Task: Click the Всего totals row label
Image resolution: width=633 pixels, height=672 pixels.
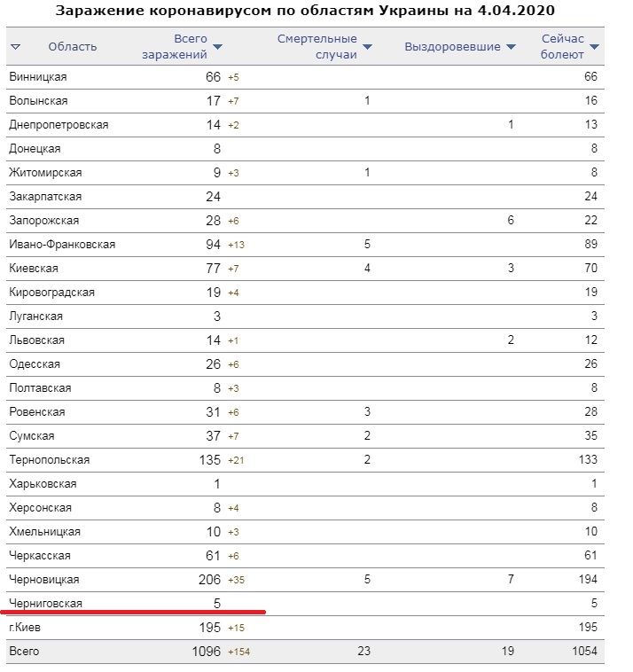Action: pos(24,652)
